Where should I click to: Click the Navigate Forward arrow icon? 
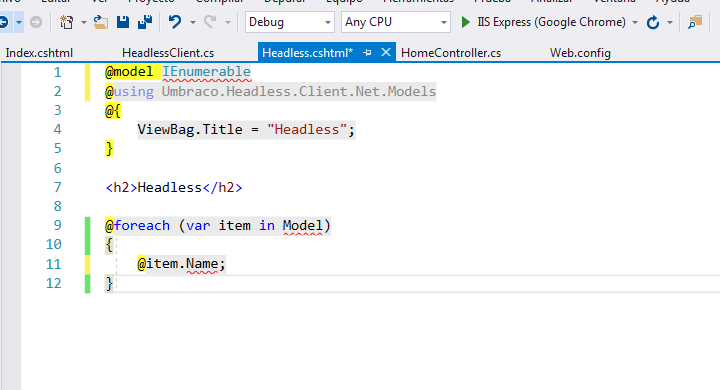coord(36,22)
